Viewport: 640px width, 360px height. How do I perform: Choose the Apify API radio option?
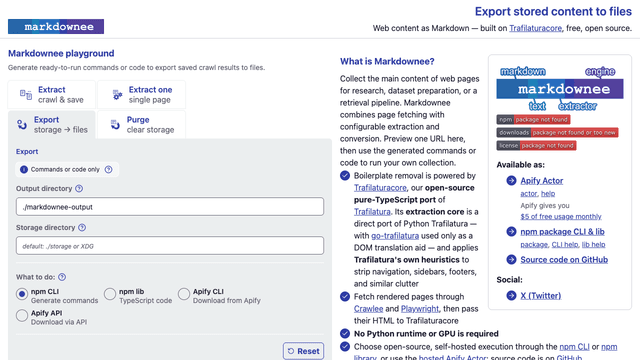coord(22,316)
